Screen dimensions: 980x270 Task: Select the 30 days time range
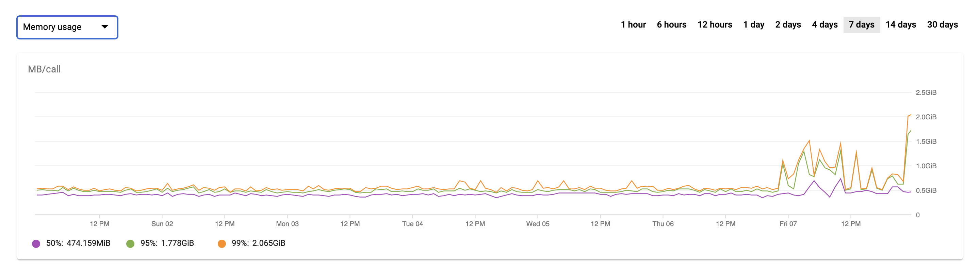point(942,25)
